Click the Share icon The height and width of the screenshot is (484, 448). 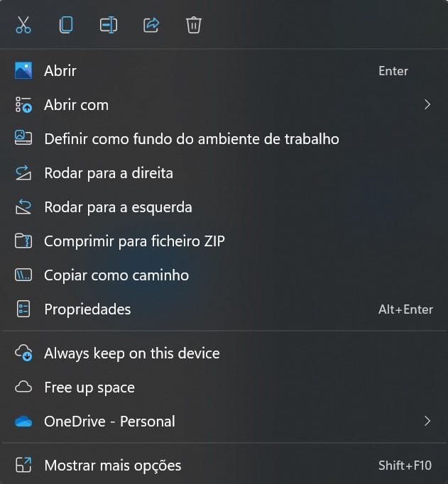click(x=151, y=26)
